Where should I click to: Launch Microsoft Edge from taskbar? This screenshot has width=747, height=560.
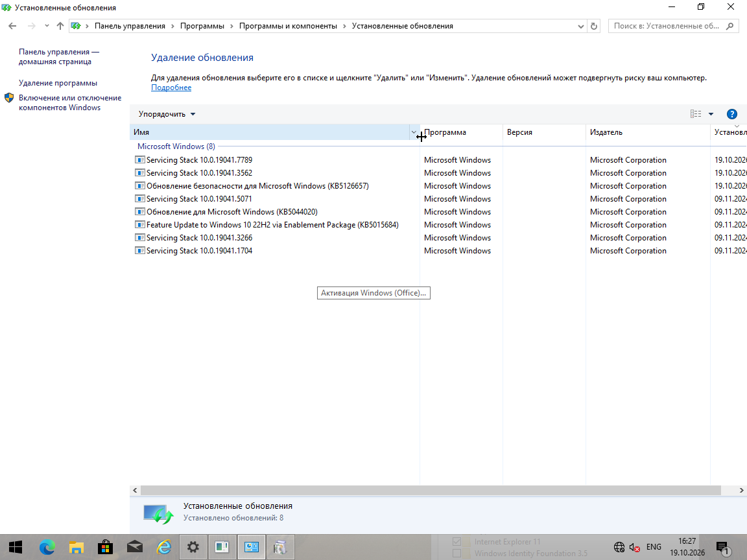point(47,547)
